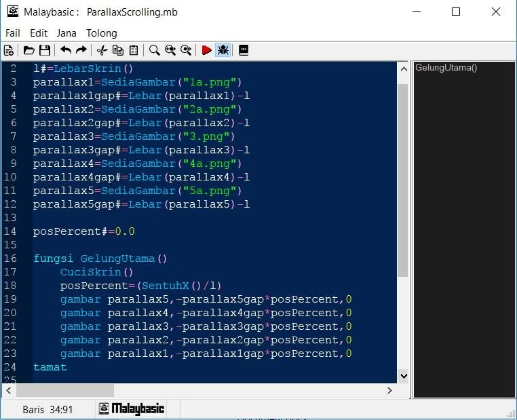This screenshot has width=517, height=420.
Task: Click "LebarSkrin()" on line 2
Action: [x=94, y=69]
